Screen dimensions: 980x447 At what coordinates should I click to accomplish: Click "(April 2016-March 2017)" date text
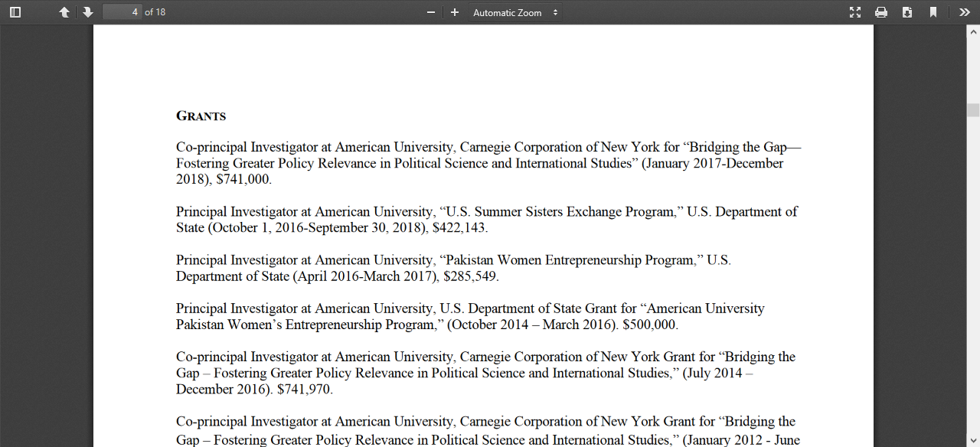point(367,276)
